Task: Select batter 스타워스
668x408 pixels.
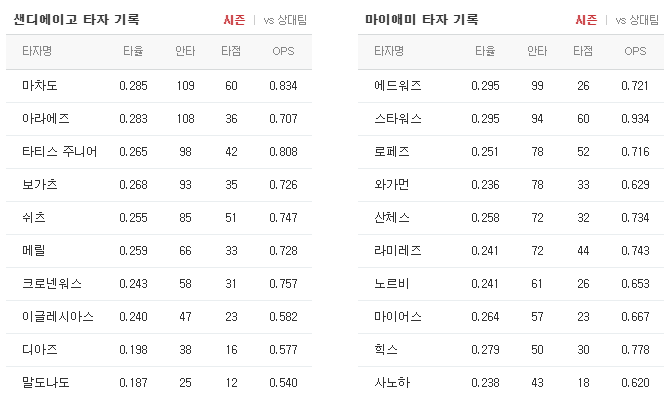Action: 398,118
